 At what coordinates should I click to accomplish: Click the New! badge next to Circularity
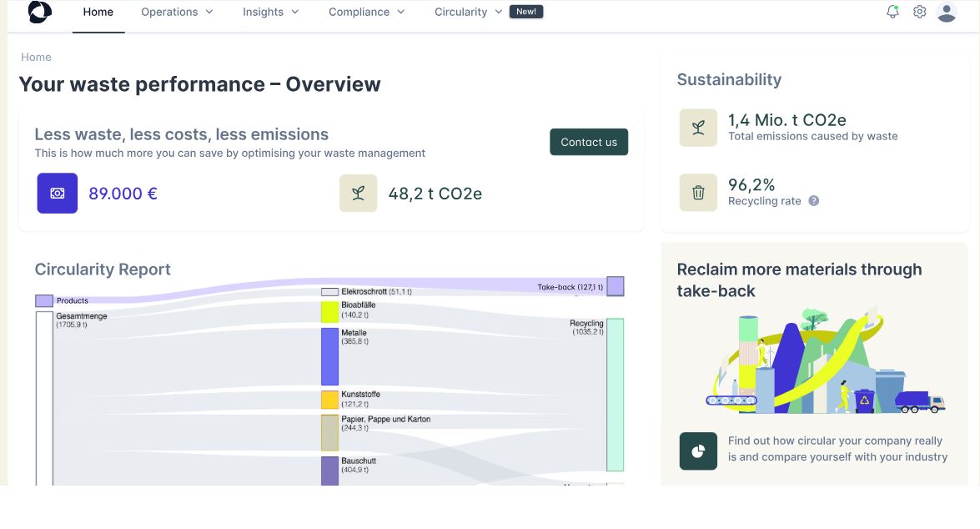526,12
